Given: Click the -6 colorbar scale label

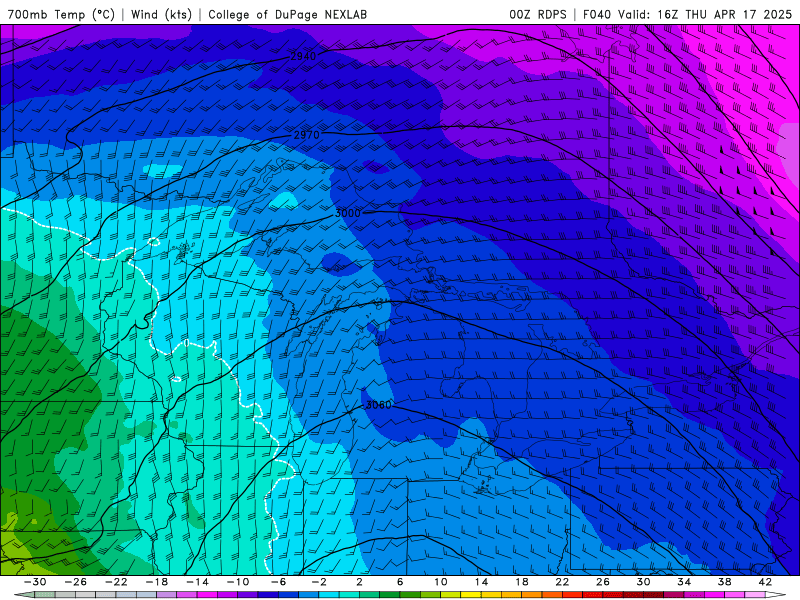Looking at the screenshot, I should [x=279, y=582].
